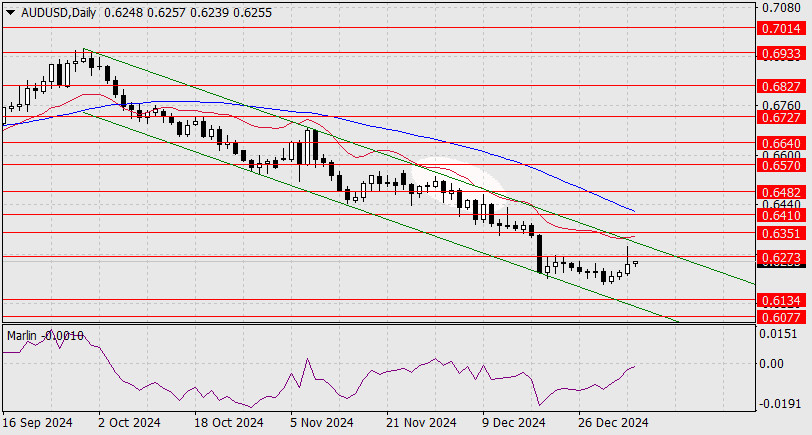This screenshot has width=812, height=435.
Task: Click the Marlin indicator label
Action: 22,336
